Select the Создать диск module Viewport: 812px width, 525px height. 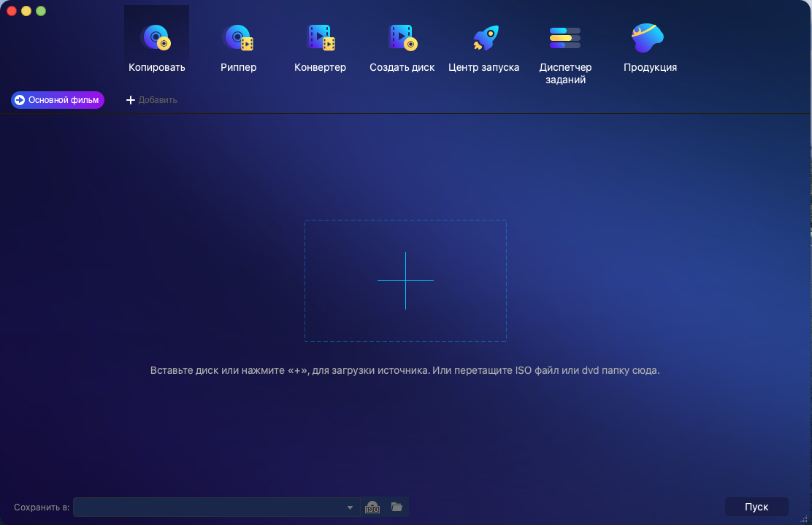click(x=402, y=45)
